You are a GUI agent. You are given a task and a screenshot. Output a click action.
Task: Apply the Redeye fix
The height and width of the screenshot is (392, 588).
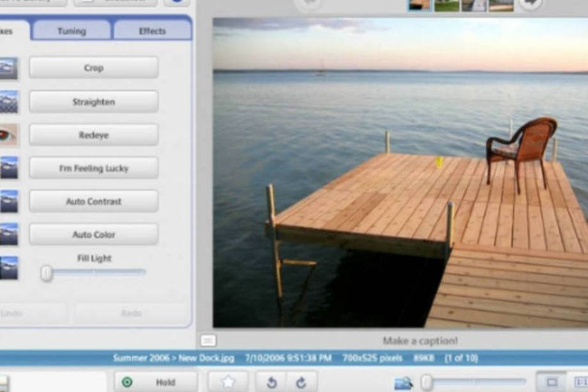(93, 135)
